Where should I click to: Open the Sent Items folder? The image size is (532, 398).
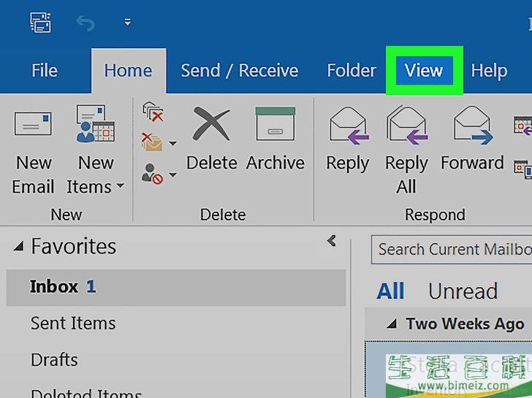point(73,323)
